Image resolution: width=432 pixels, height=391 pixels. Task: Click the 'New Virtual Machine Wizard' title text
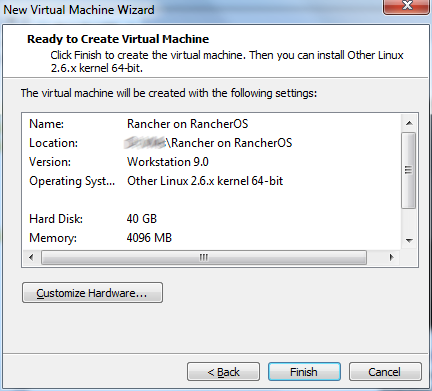(x=79, y=10)
